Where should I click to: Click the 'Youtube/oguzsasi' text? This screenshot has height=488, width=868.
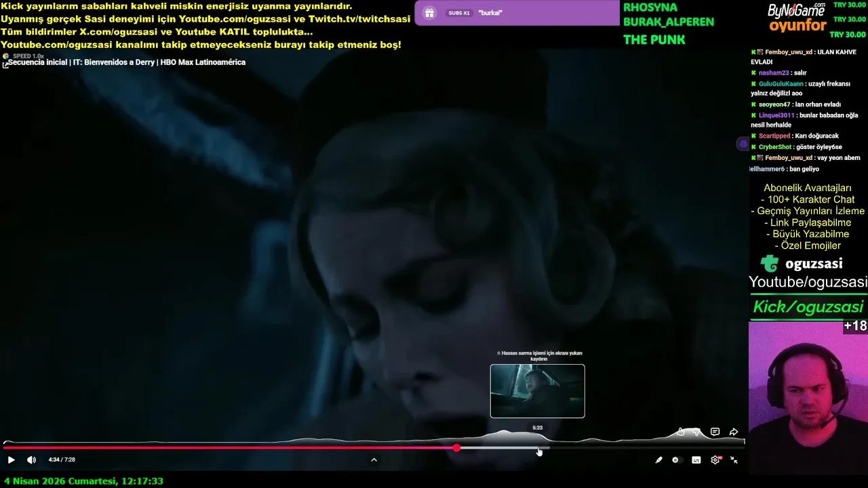tap(808, 282)
